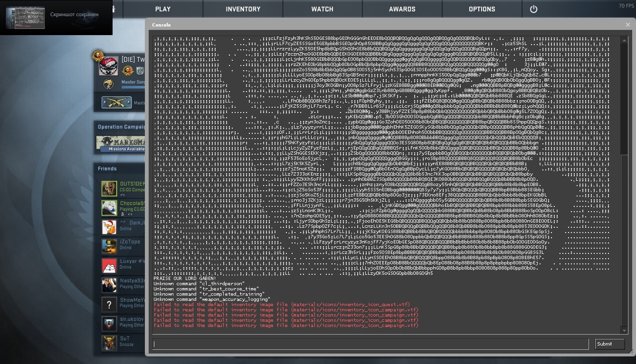This screenshot has height=364, width=636.
Task: Open the saved screenshot notification thumbnail
Action: 26,18
